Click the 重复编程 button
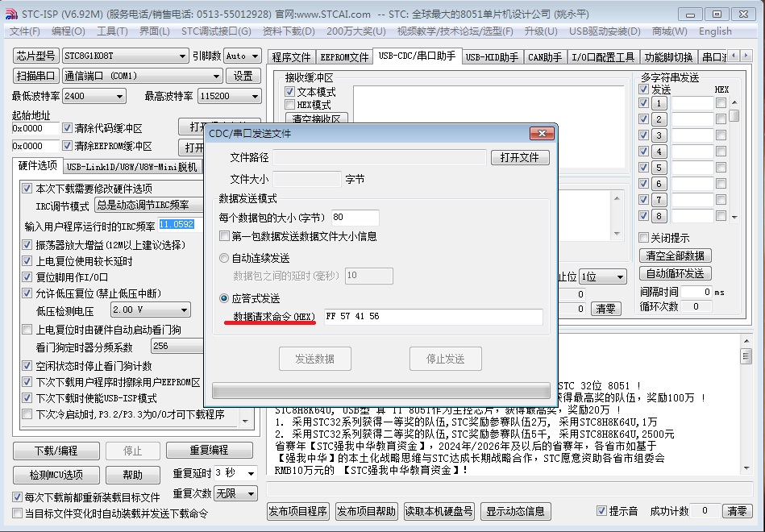Image resolution: width=765 pixels, height=532 pixels. point(210,450)
